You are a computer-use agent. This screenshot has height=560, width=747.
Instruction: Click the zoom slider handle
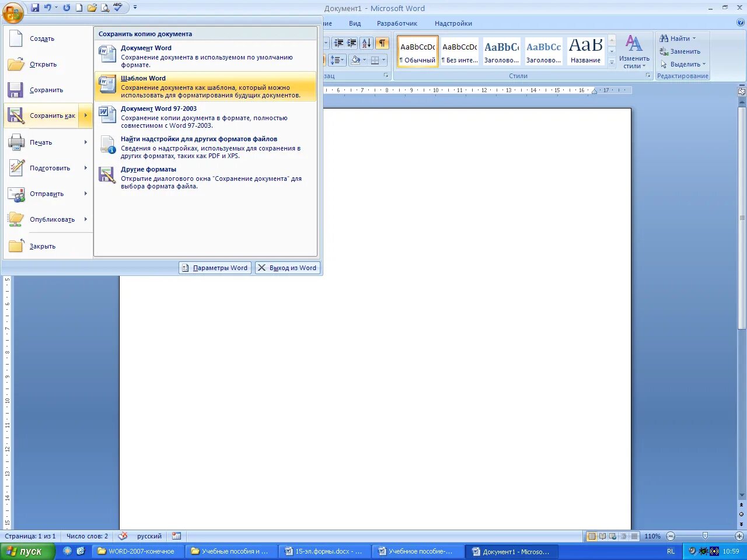pos(705,536)
